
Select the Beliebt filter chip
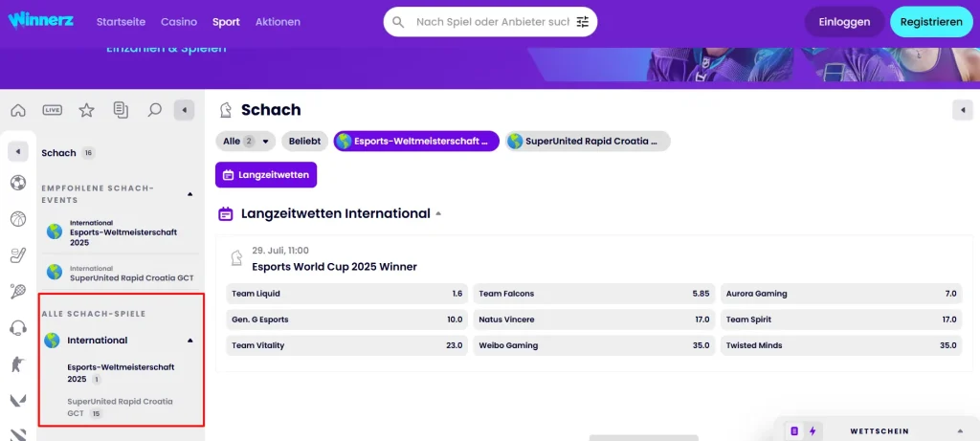coord(304,142)
